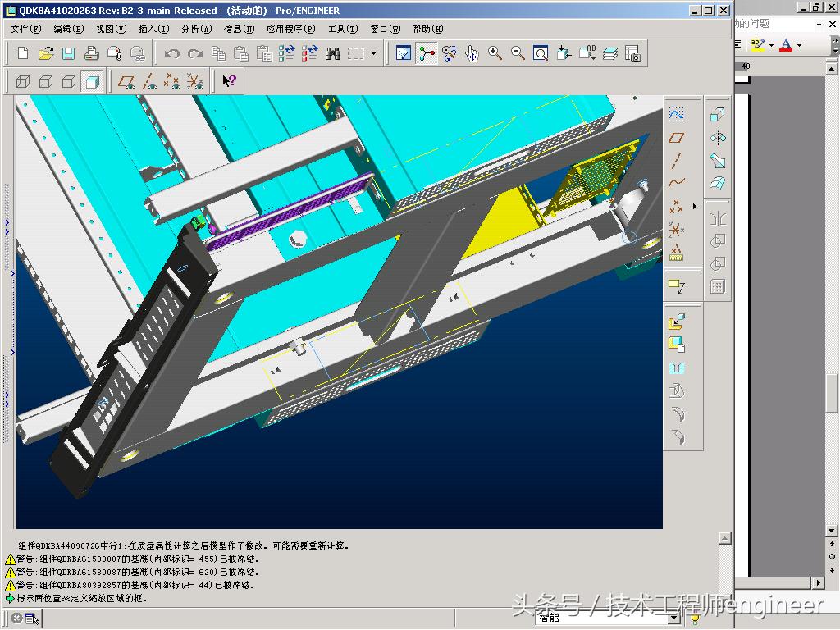This screenshot has width=840, height=630.
Task: Open the 文件(F) menu
Action: 25,29
